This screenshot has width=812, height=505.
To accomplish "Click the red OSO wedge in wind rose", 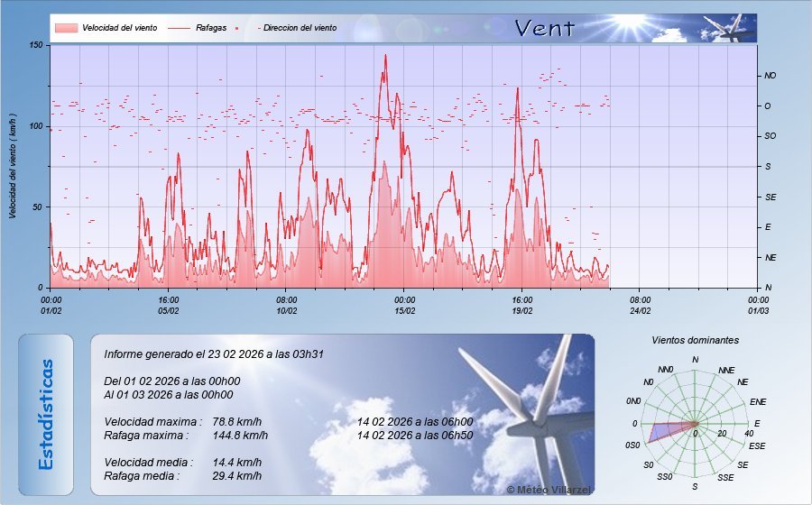I will (x=668, y=430).
